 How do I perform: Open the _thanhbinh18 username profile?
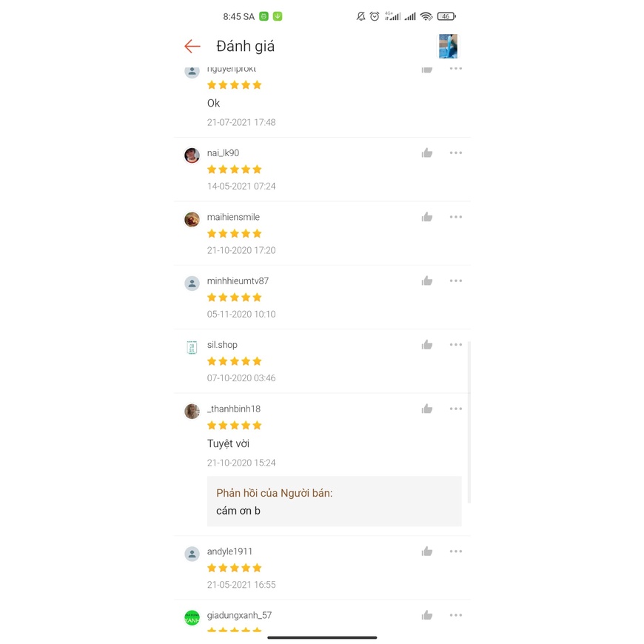coord(234,409)
